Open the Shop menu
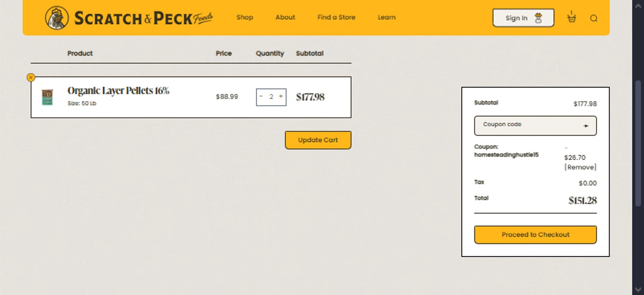The width and height of the screenshot is (644, 295). (x=245, y=17)
